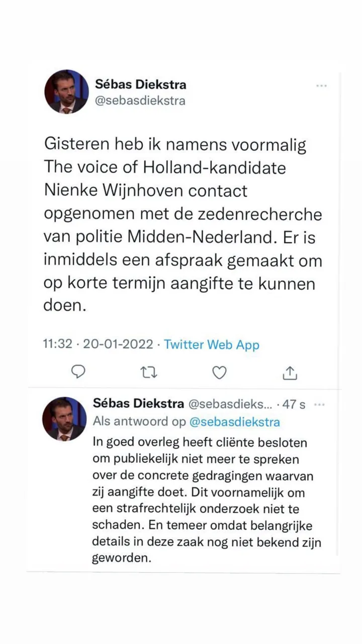Open more options on the main tweet
Viewport: 362px width, 644px height.
[322, 86]
